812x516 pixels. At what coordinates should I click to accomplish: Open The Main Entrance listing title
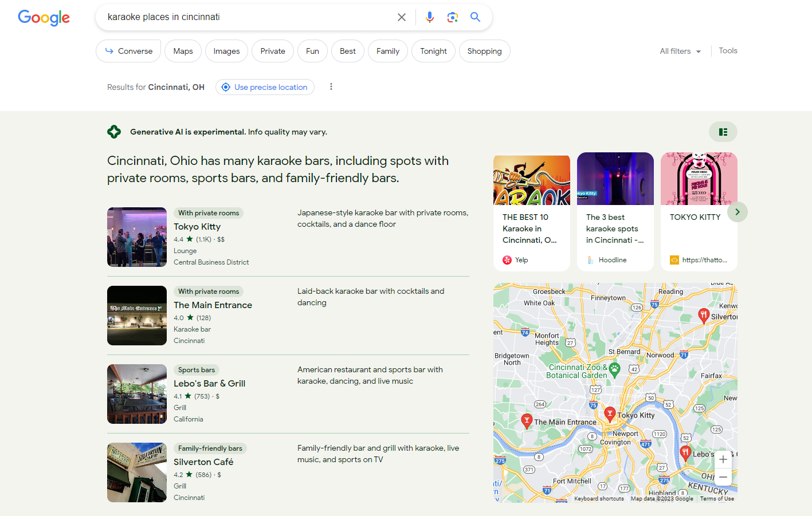(x=213, y=305)
